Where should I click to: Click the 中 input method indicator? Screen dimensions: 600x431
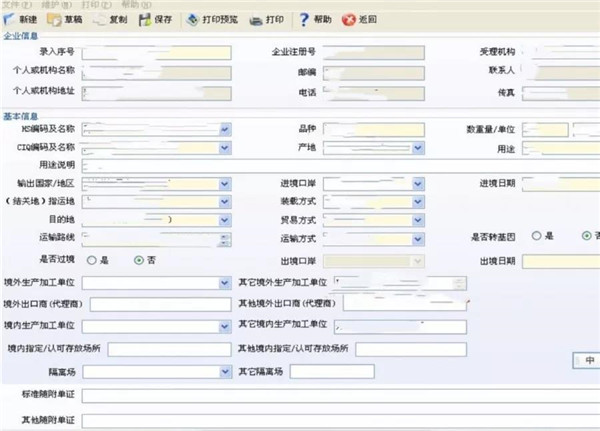click(x=589, y=359)
